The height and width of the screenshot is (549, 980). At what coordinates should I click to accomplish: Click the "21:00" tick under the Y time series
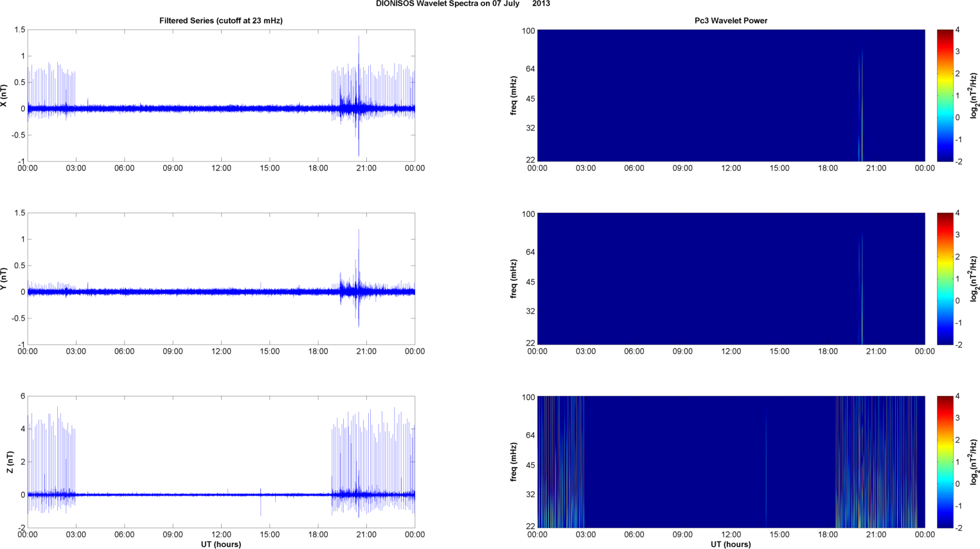pos(366,352)
